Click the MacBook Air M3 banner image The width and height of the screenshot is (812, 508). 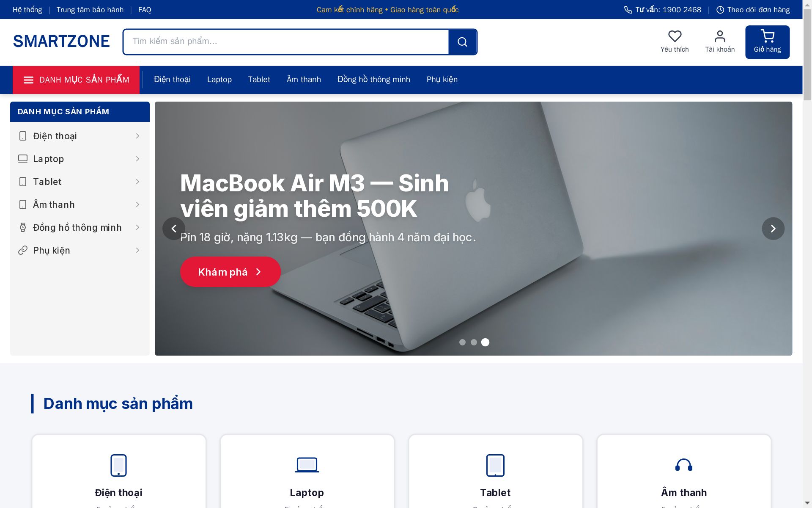click(x=473, y=229)
